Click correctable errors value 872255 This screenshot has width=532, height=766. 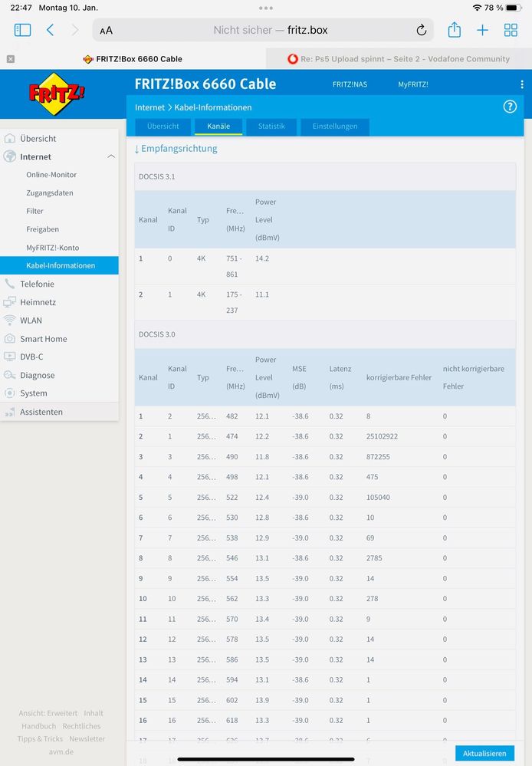click(x=378, y=457)
